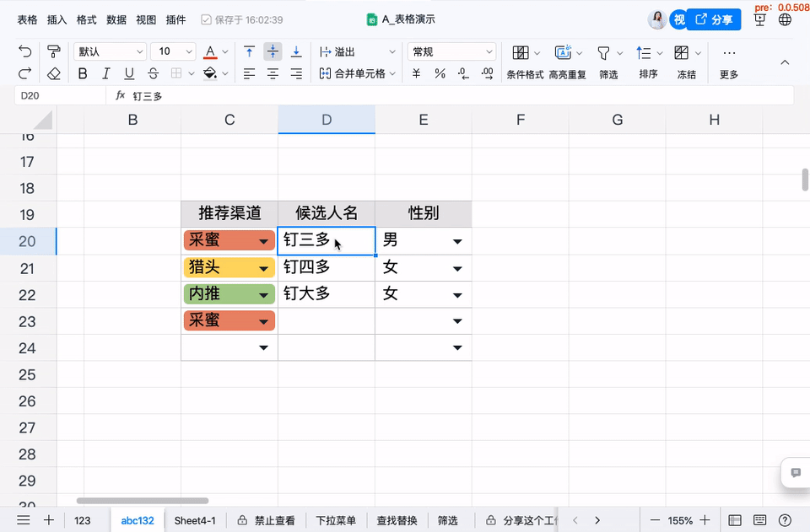
Task: Switch to Sheet4-1 tab
Action: click(x=195, y=520)
